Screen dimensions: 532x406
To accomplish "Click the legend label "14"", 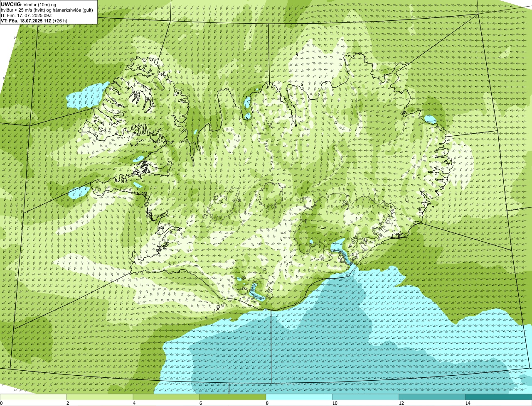I will click(x=468, y=403).
